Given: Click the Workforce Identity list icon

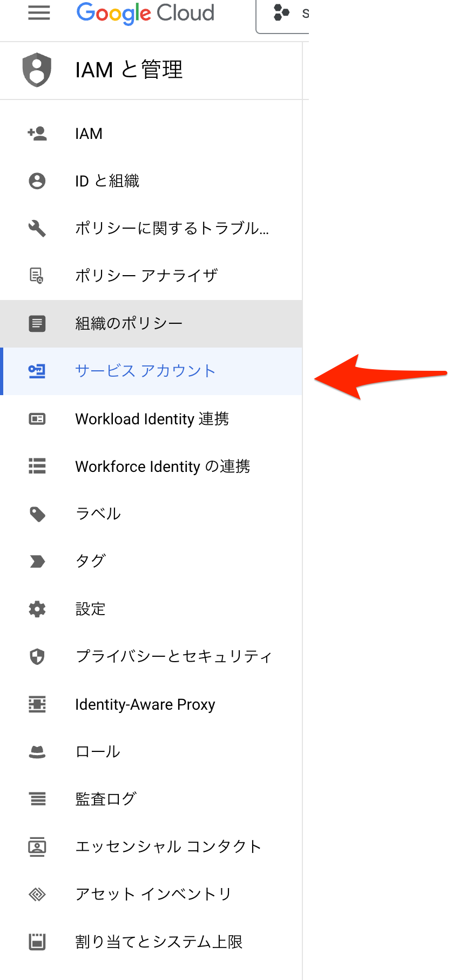Looking at the screenshot, I should tap(37, 466).
